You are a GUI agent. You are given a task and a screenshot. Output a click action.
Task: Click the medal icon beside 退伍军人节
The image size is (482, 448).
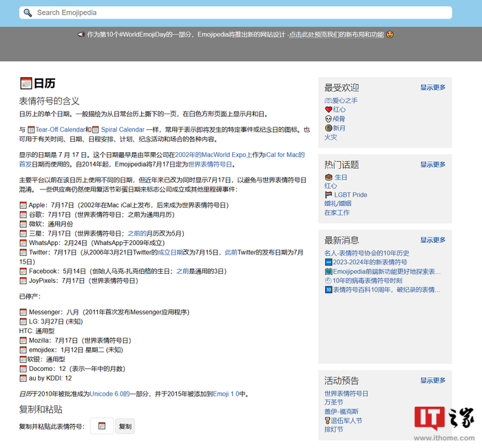(327, 420)
